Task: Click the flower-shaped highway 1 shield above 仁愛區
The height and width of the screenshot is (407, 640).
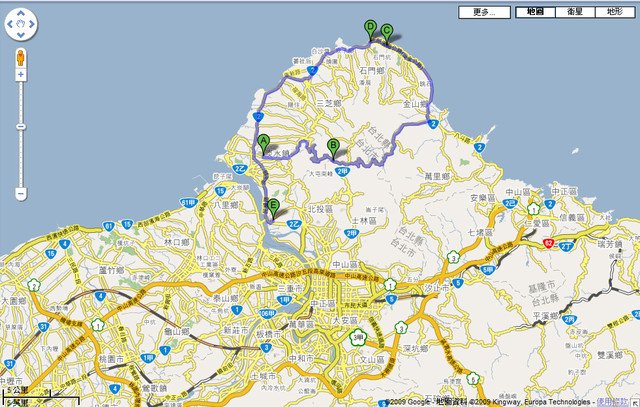Action: pyautogui.click(x=533, y=209)
